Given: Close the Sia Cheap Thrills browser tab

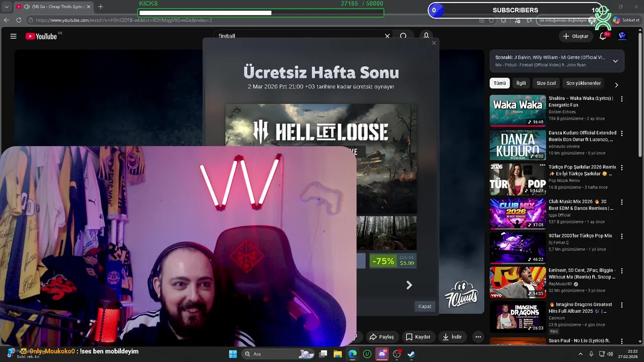Looking at the screenshot, I should point(89,7).
